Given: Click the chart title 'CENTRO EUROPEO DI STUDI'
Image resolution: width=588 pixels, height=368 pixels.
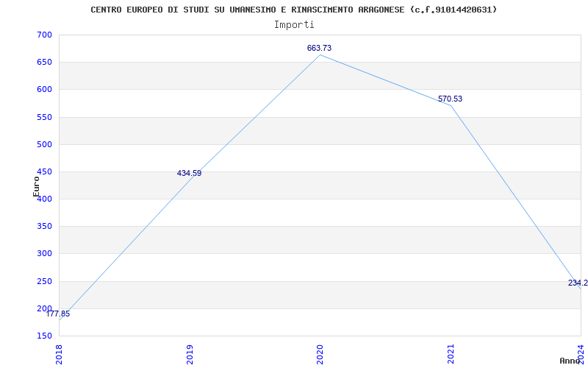Looking at the screenshot, I should click(293, 10).
